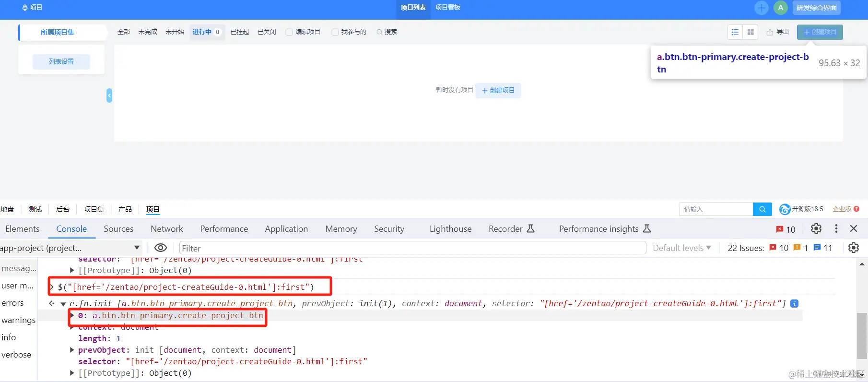Switch to the Memory panel
Screen dimensions: 868x382
pyautogui.click(x=341, y=229)
